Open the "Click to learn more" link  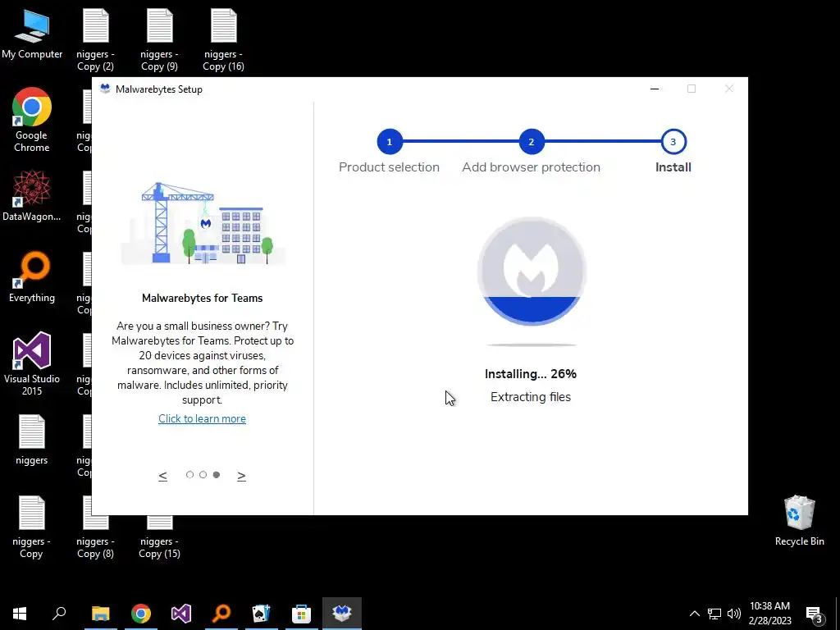(202, 419)
